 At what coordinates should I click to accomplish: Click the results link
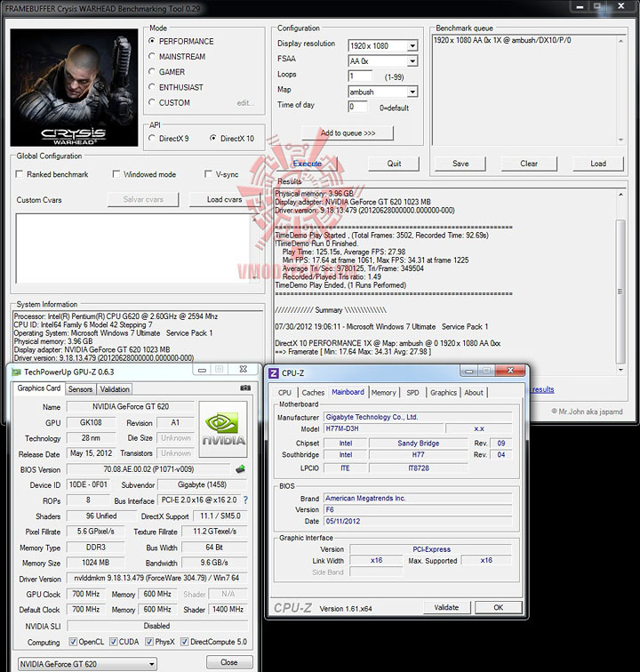(x=543, y=389)
